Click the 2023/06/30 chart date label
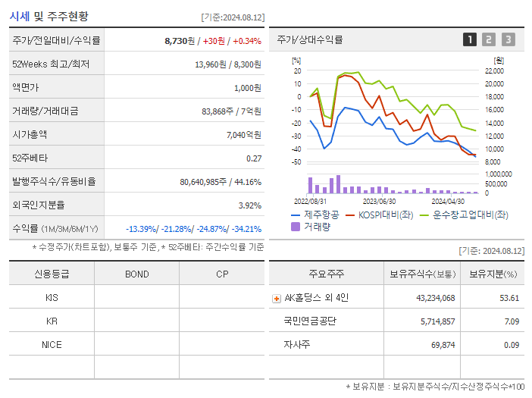This screenshot has height=398, width=532. (380, 202)
